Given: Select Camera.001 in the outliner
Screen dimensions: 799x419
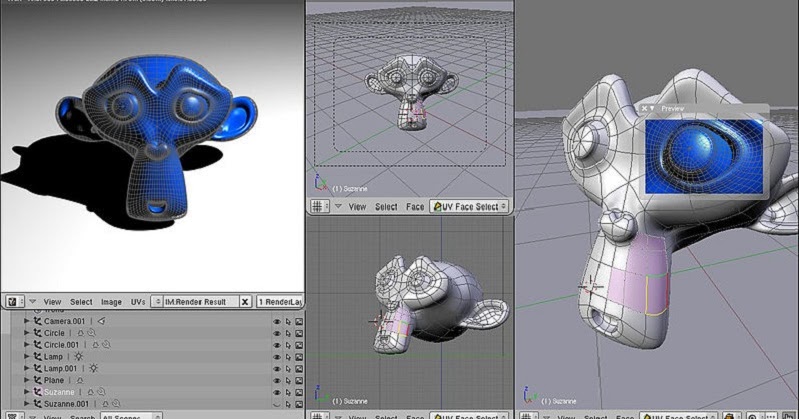Looking at the screenshot, I should click(x=65, y=321).
